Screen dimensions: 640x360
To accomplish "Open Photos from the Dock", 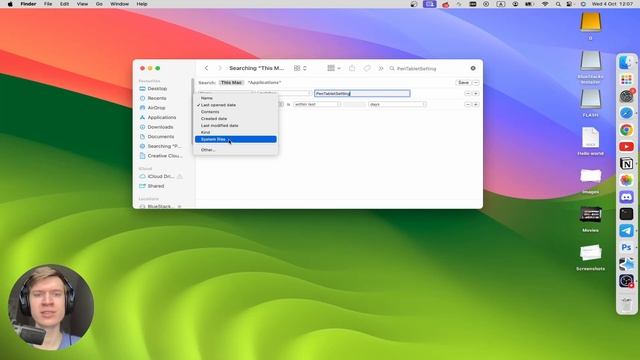I will pyautogui.click(x=626, y=180).
